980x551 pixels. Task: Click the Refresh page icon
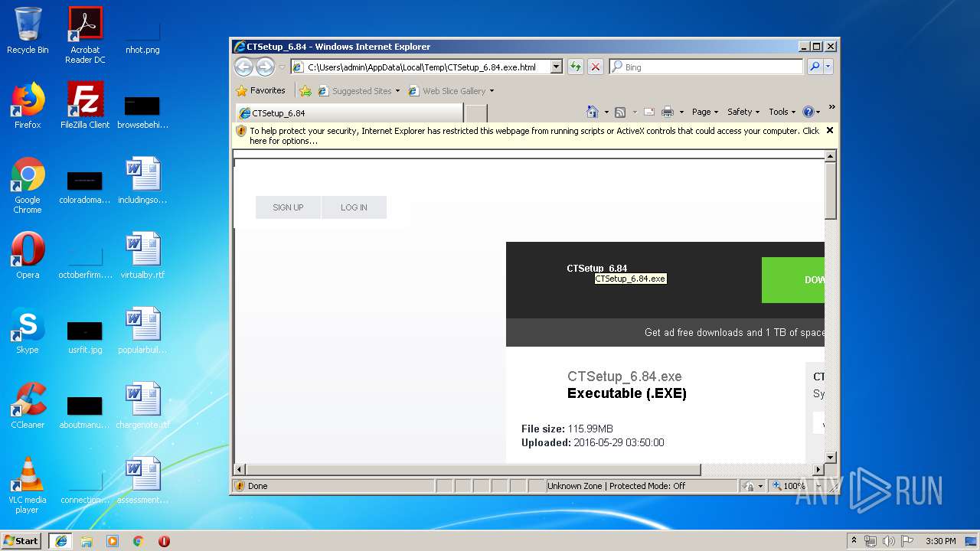coord(575,67)
